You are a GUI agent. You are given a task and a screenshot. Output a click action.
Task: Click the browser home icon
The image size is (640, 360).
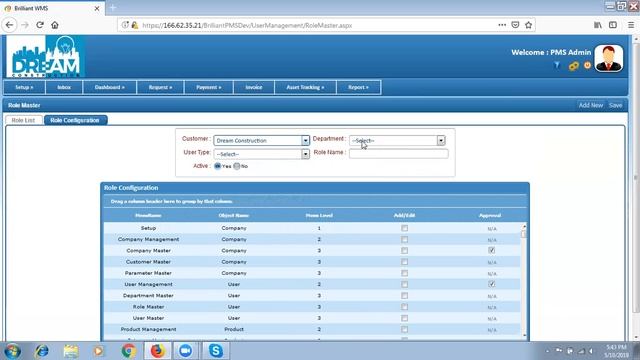click(55, 25)
